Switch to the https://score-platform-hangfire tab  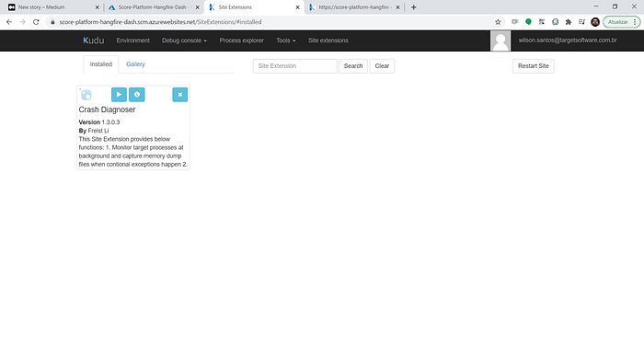tap(354, 7)
